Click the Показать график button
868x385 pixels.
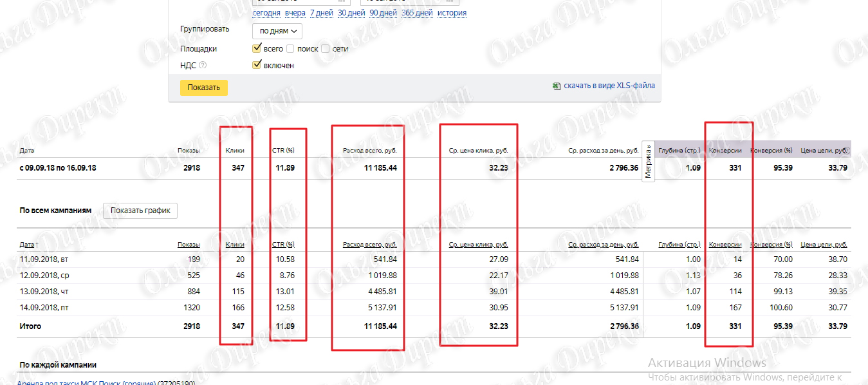pos(140,211)
